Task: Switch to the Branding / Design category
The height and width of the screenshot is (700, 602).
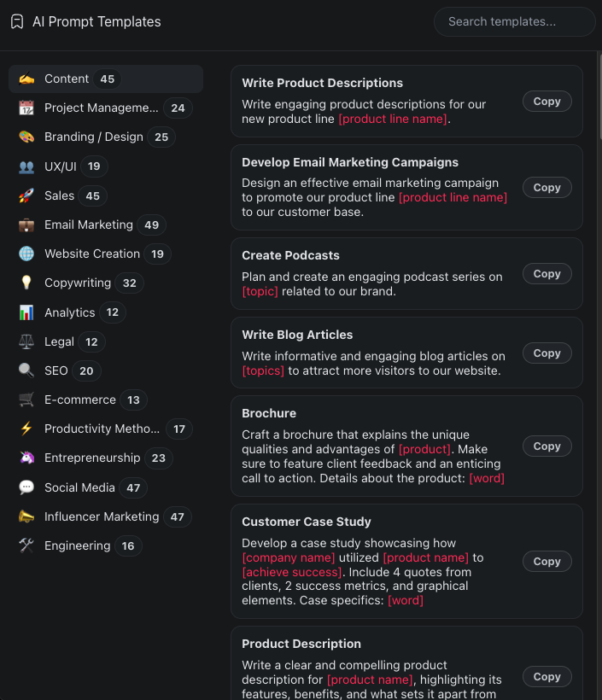Action: point(94,137)
